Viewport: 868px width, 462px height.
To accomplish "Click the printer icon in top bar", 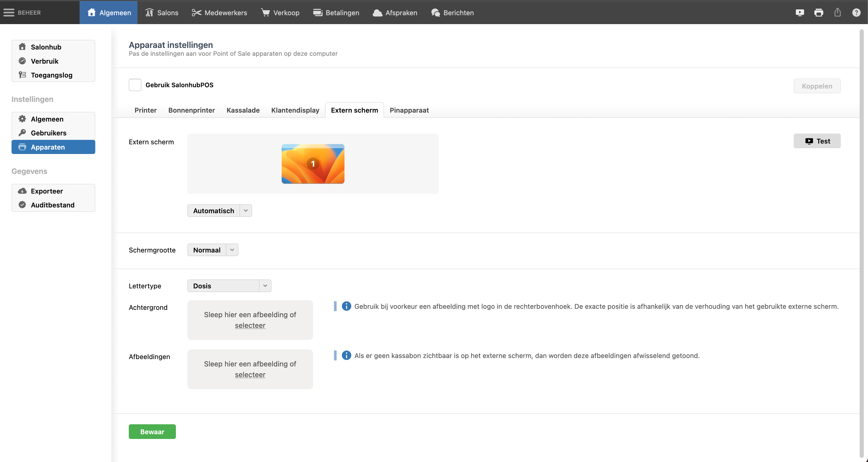I will [x=819, y=13].
